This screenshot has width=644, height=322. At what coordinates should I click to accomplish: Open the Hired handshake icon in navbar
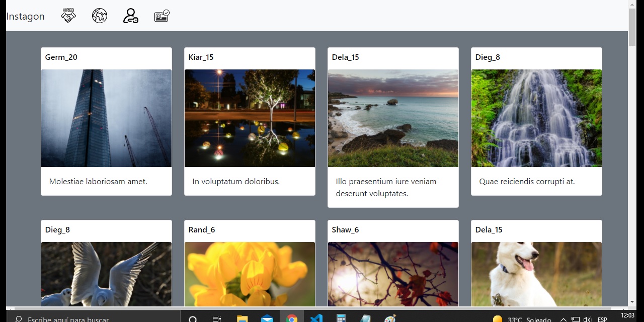[x=68, y=16]
